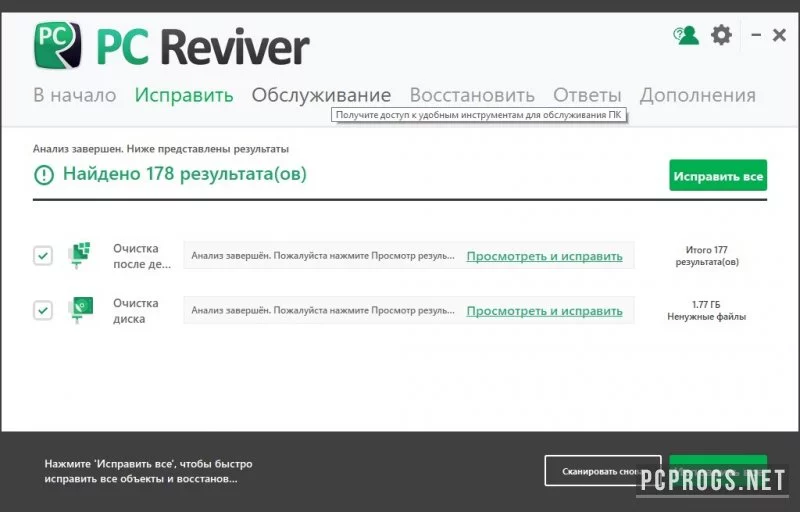This screenshot has width=800, height=512.
Task: Click the 'Итого 177 результата(ов)' text
Action: (x=707, y=256)
